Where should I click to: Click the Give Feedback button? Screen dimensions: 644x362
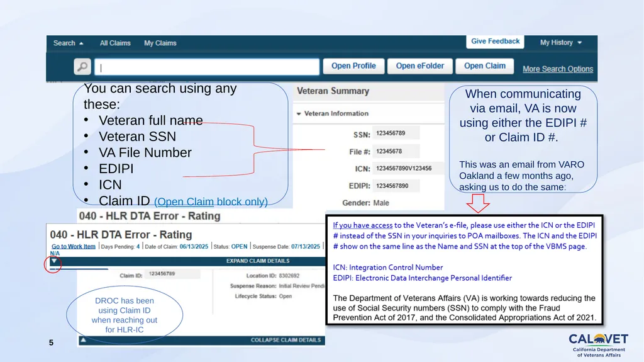click(495, 42)
